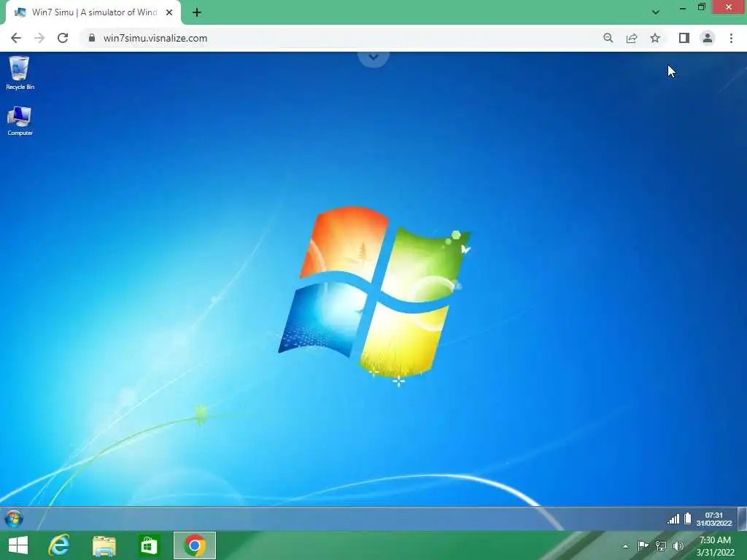Open the Windows Store taskbar icon
747x560 pixels.
[149, 545]
